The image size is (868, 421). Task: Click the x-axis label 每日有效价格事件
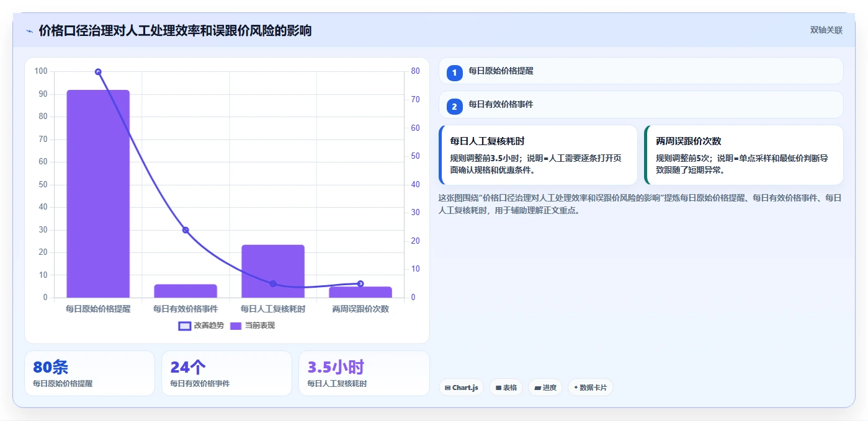[186, 309]
